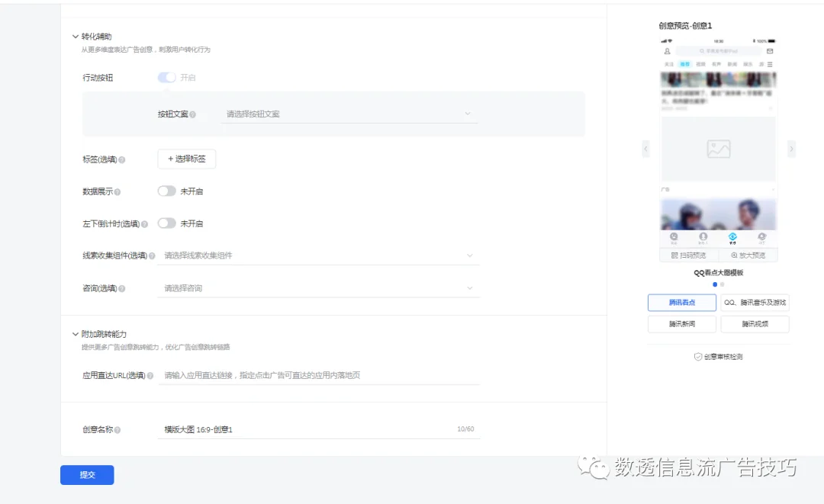Screen dimensions: 824x504
Task: Open the 咨询 dropdown
Action: tap(318, 288)
